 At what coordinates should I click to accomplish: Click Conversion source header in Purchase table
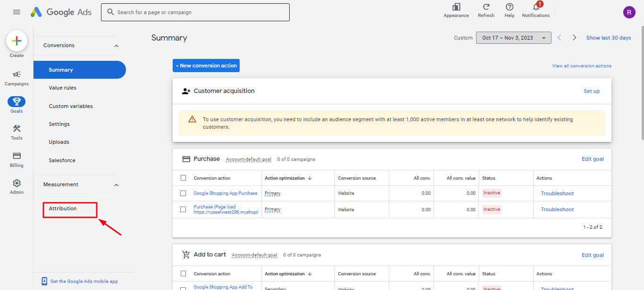(x=357, y=178)
